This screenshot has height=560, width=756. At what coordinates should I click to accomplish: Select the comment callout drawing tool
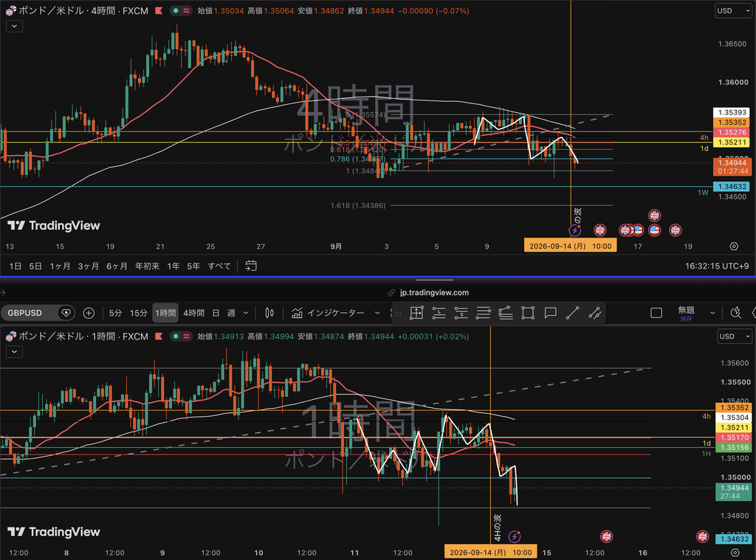[550, 314]
